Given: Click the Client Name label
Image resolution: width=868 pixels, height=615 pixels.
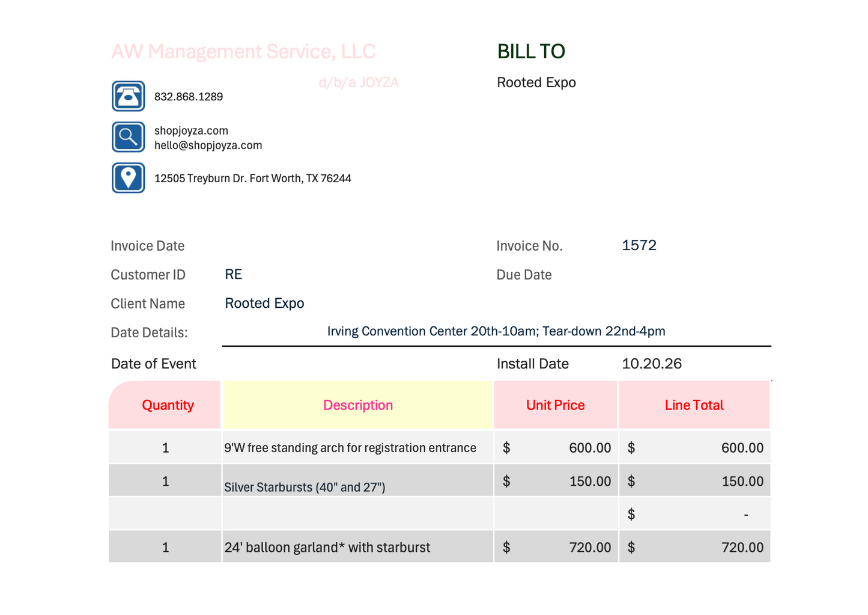Looking at the screenshot, I should [148, 304].
